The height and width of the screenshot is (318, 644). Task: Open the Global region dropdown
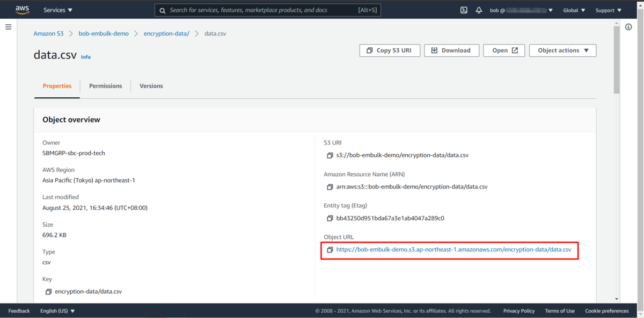pyautogui.click(x=574, y=10)
